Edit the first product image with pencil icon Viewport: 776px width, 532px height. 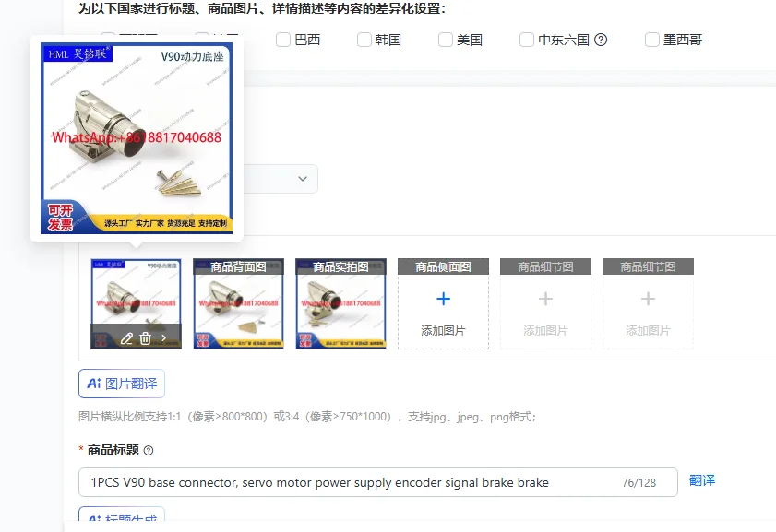tap(126, 338)
